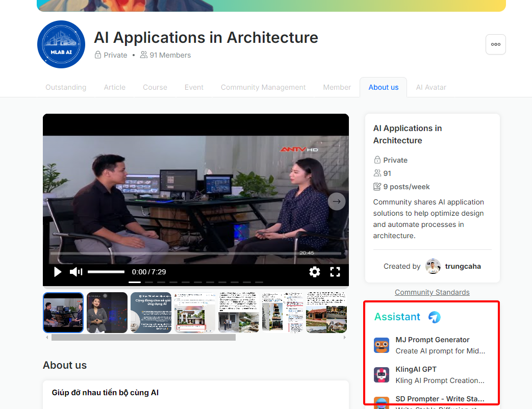Image resolution: width=532 pixels, height=409 pixels.
Task: View trungcaha creator profile
Action: pos(462,266)
